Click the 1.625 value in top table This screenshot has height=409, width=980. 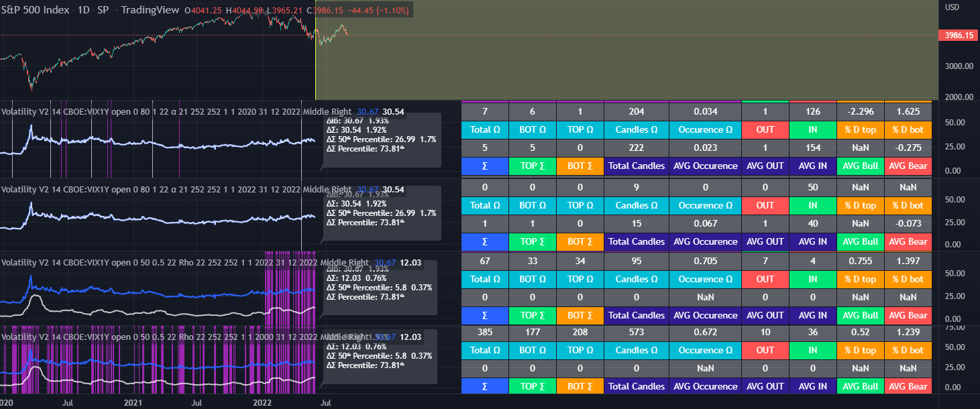click(x=908, y=111)
